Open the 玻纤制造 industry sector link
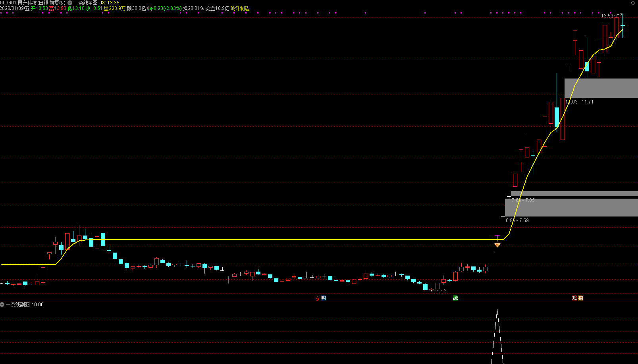The image size is (638, 364). pyautogui.click(x=240, y=8)
